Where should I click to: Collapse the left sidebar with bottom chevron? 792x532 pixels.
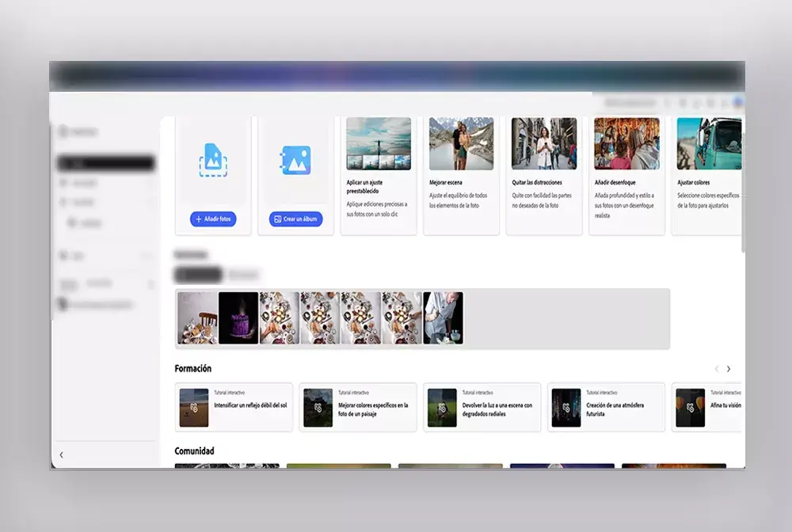(62, 455)
